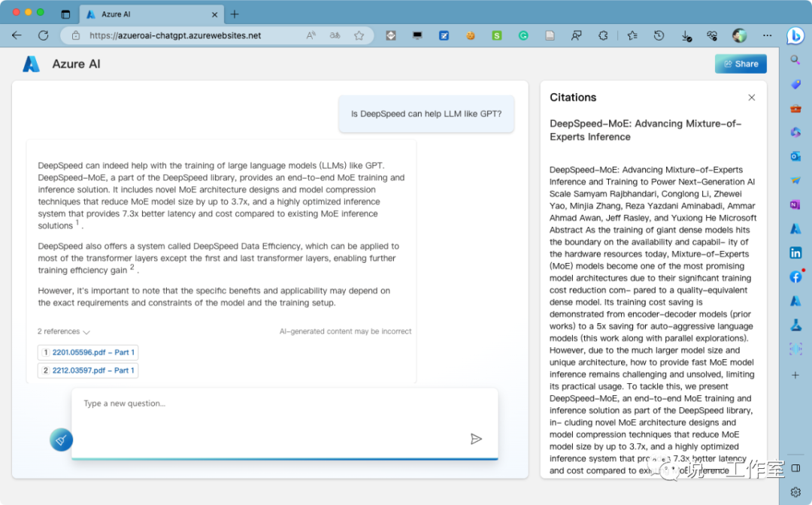Open Microsoft 365 in sidebar
Screen dimensions: 812x505
795,132
